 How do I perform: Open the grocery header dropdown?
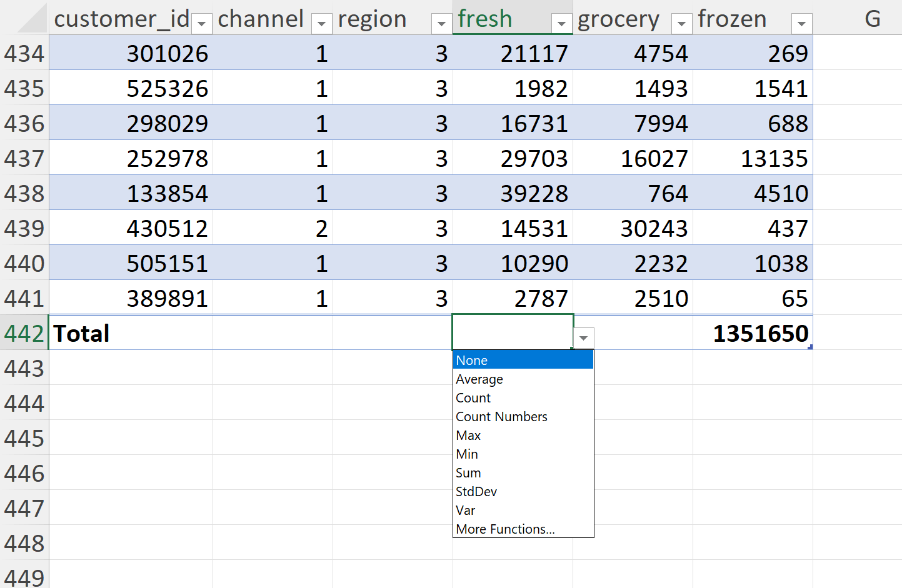[x=681, y=22]
